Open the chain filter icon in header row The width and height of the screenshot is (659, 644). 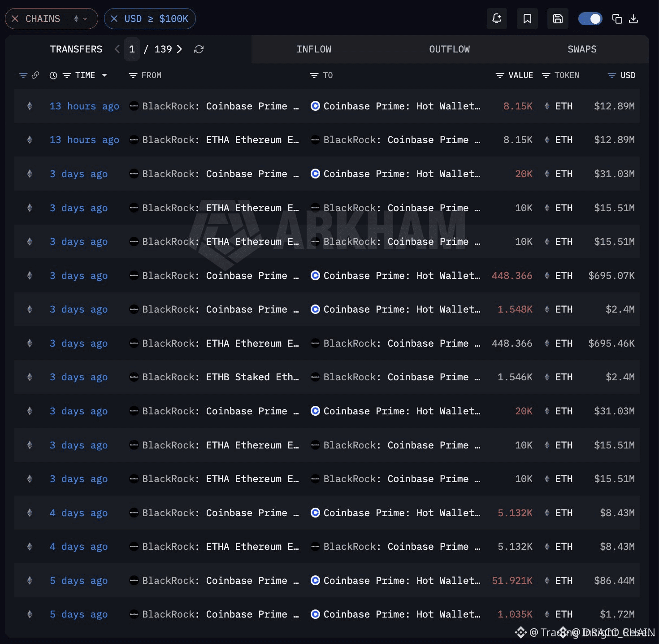point(23,75)
